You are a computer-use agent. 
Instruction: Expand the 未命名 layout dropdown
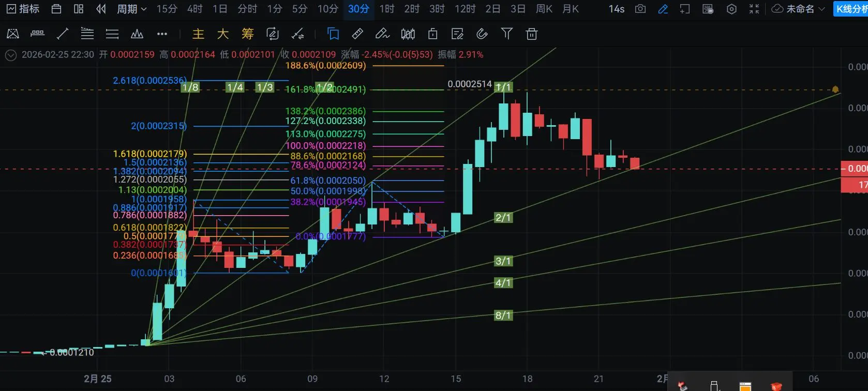[x=798, y=9]
